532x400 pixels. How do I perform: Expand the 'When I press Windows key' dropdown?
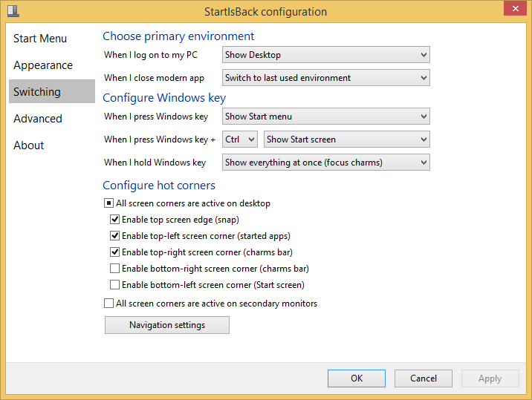pos(326,116)
